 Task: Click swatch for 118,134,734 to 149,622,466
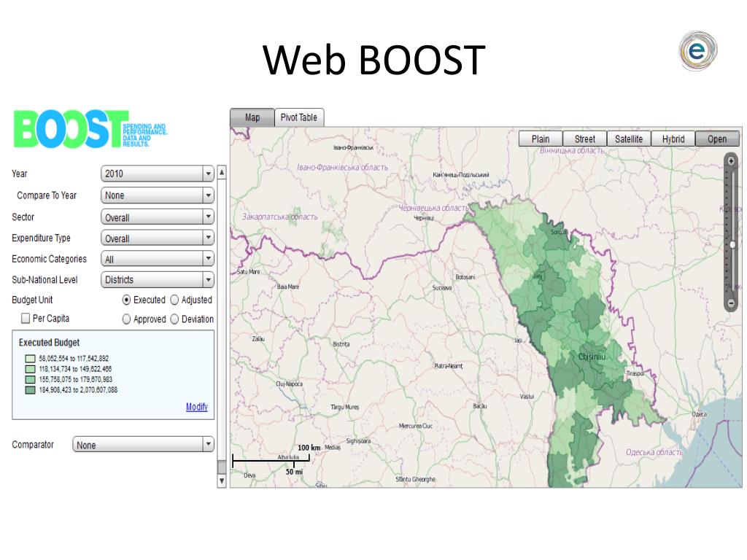[x=30, y=369]
